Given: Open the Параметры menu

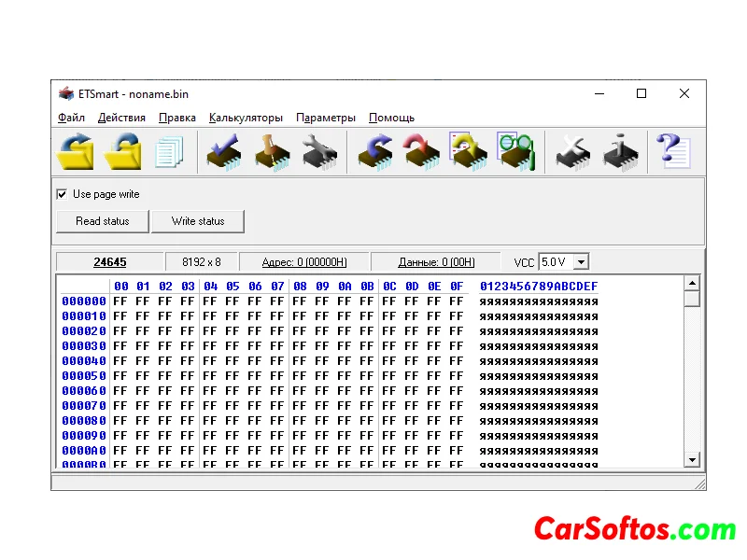Looking at the screenshot, I should (x=326, y=118).
